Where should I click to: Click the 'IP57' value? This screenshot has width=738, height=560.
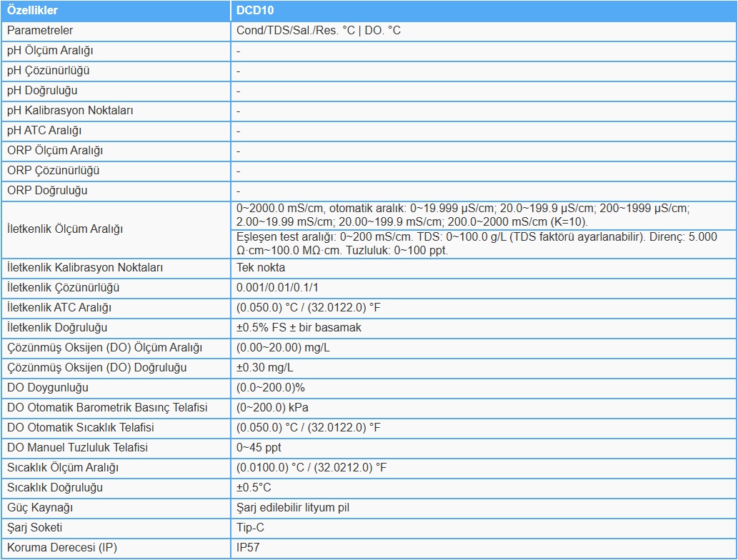pos(248,548)
